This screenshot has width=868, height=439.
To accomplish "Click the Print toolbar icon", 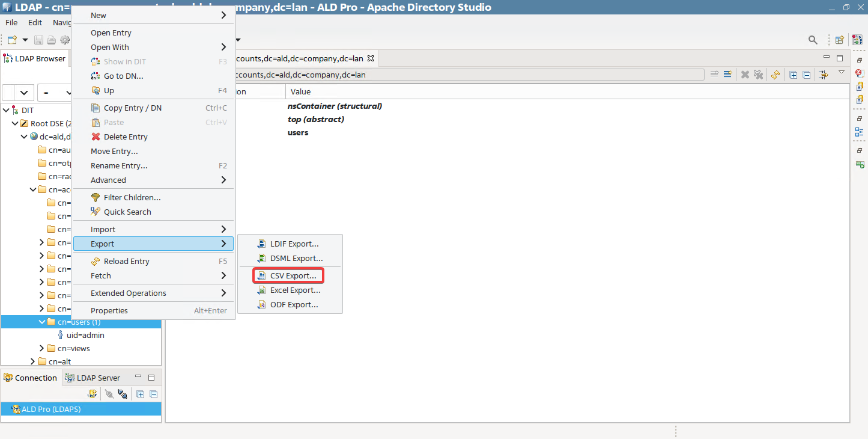I will point(52,40).
